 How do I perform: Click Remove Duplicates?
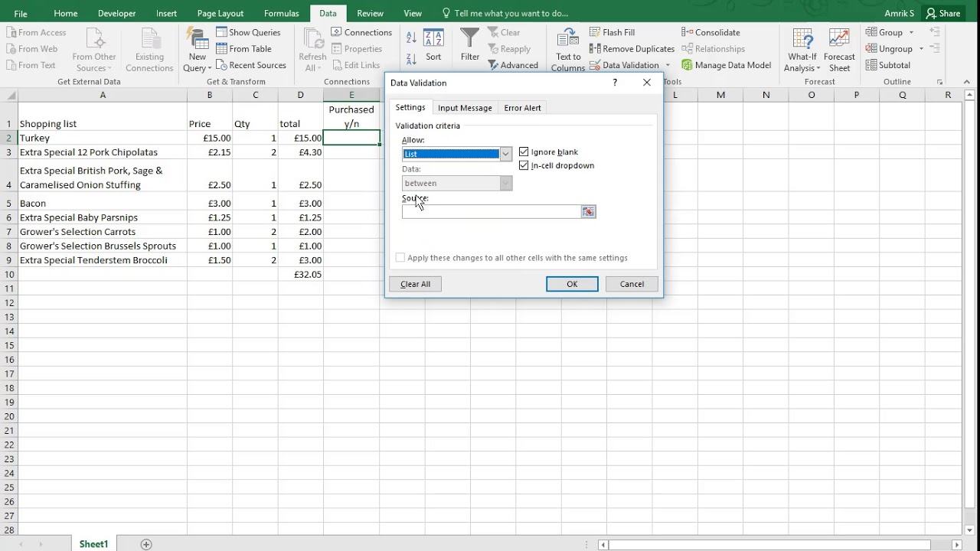click(632, 49)
